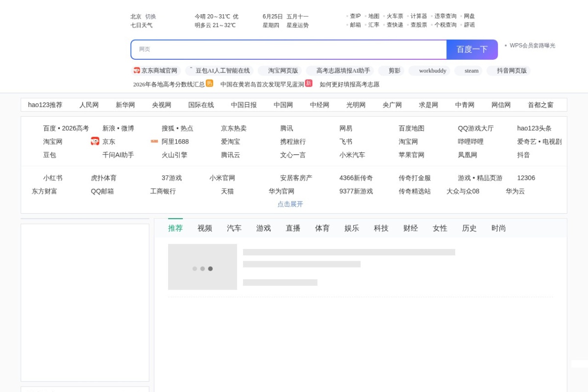Open 携程旅行 site link

pos(293,142)
